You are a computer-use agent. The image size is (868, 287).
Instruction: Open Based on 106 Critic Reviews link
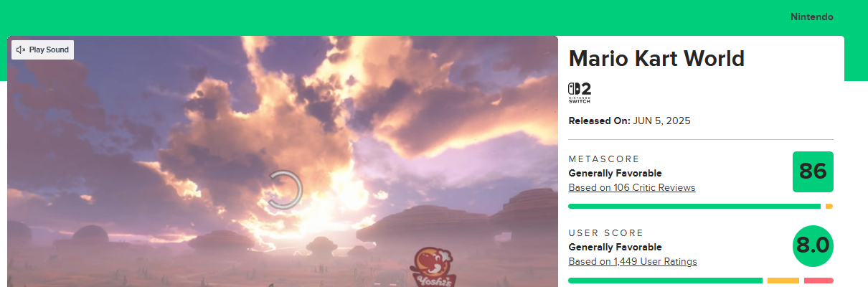click(632, 187)
